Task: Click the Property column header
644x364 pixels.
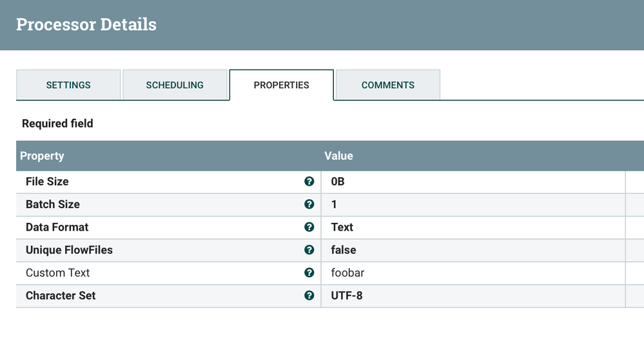Action: (42, 156)
